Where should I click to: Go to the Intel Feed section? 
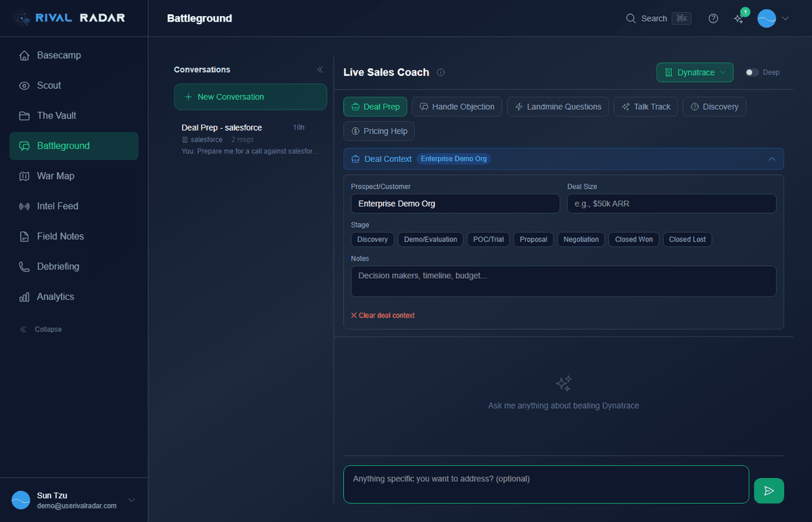click(x=56, y=206)
